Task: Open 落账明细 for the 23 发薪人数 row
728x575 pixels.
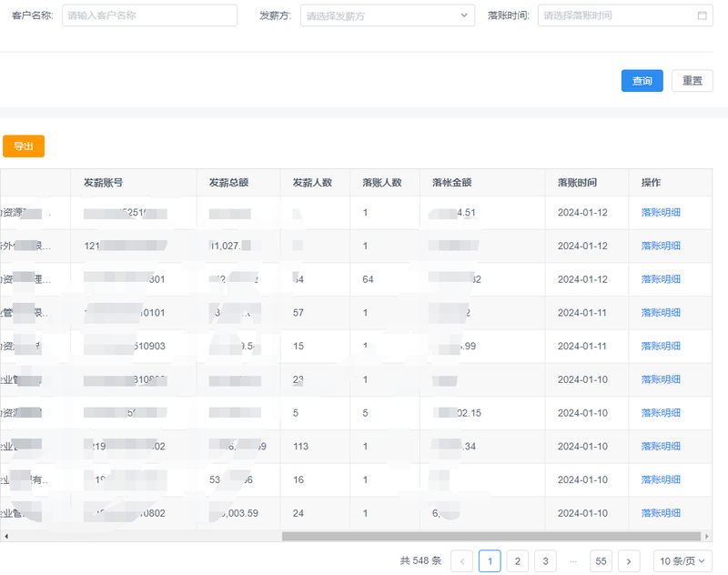Action: pyautogui.click(x=661, y=379)
